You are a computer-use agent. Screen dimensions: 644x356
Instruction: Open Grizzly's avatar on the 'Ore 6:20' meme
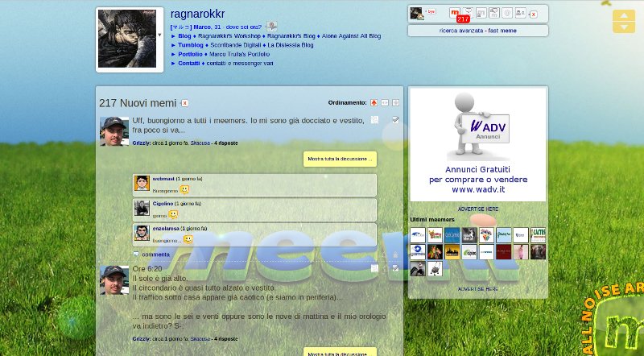coord(114,280)
